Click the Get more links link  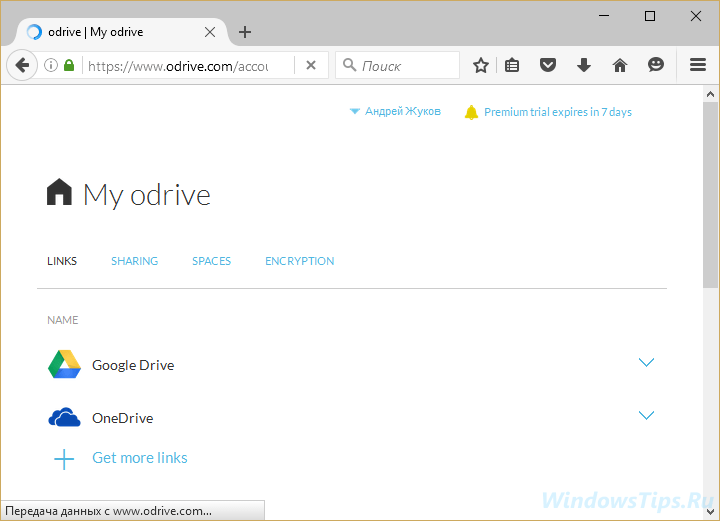pyautogui.click(x=140, y=458)
